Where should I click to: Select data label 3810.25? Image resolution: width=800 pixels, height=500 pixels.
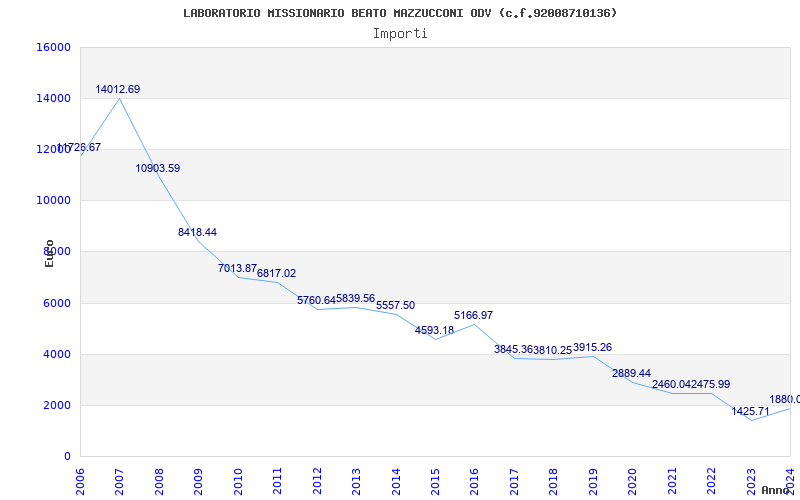pyautogui.click(x=553, y=350)
